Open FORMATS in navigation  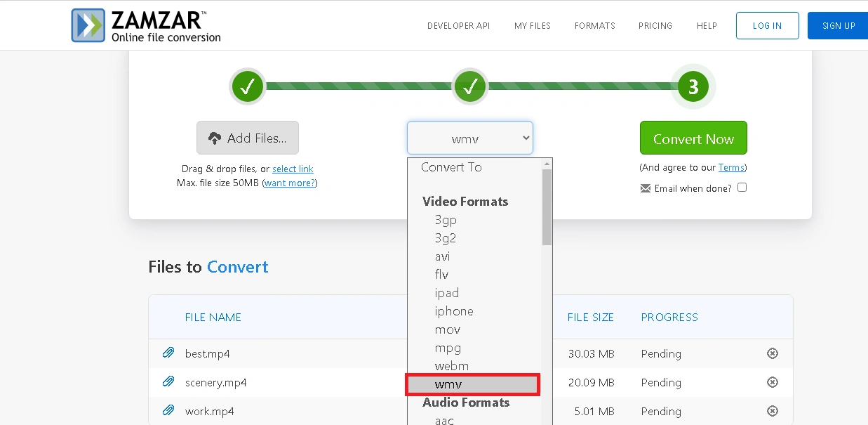click(x=595, y=26)
